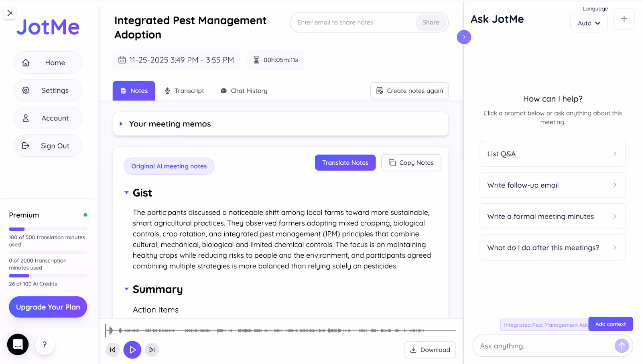642x364 pixels.
Task: Click the Upgrade Your Plan button
Action: click(48, 307)
